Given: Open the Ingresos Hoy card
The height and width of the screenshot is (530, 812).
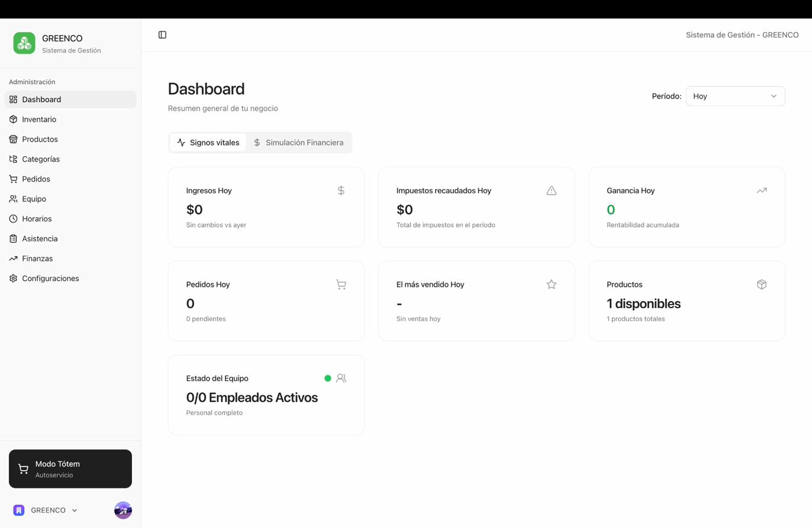Looking at the screenshot, I should coord(266,207).
